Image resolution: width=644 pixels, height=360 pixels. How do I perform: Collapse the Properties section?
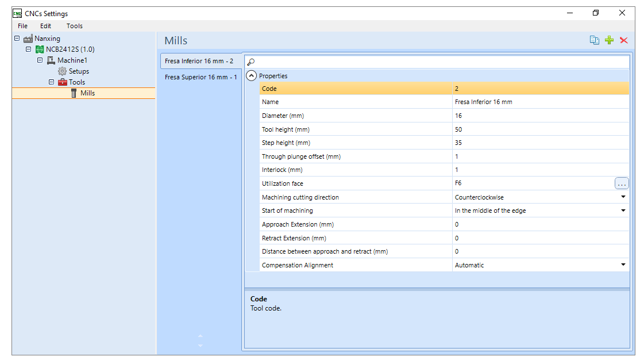pos(252,75)
